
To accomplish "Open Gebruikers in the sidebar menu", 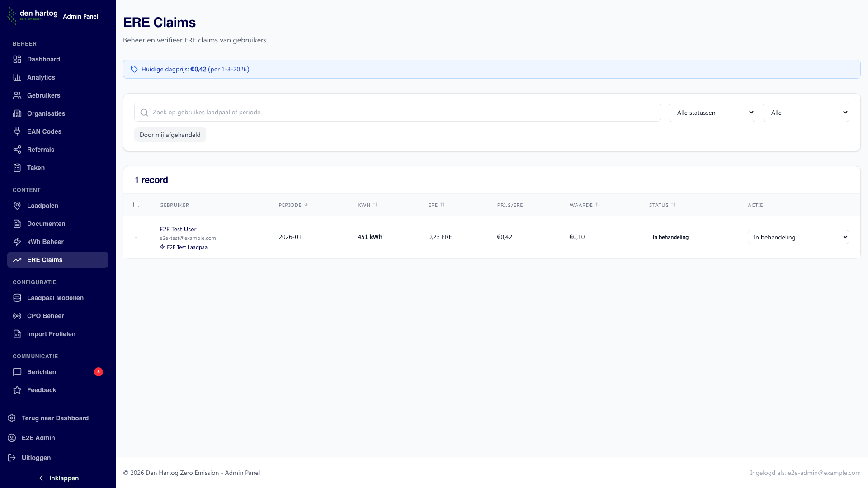I will tap(43, 95).
